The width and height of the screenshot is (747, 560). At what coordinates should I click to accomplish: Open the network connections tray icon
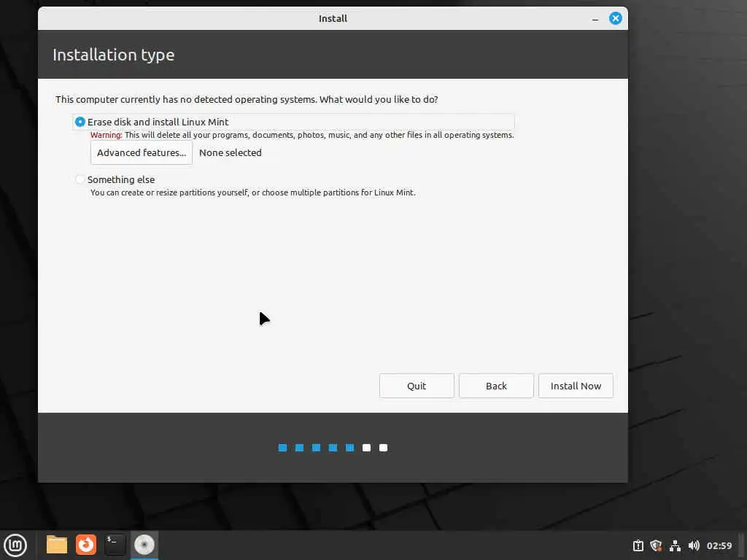point(675,545)
